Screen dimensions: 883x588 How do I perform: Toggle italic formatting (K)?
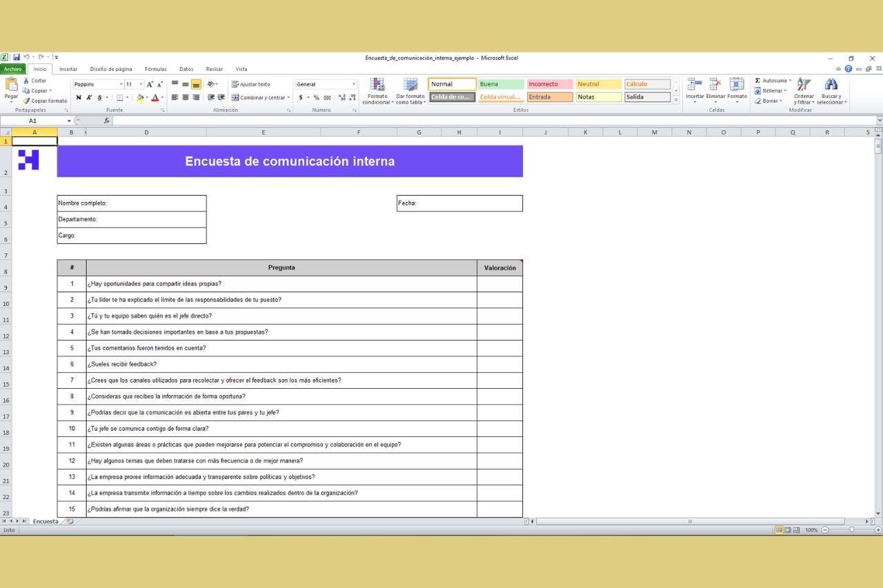[x=89, y=98]
